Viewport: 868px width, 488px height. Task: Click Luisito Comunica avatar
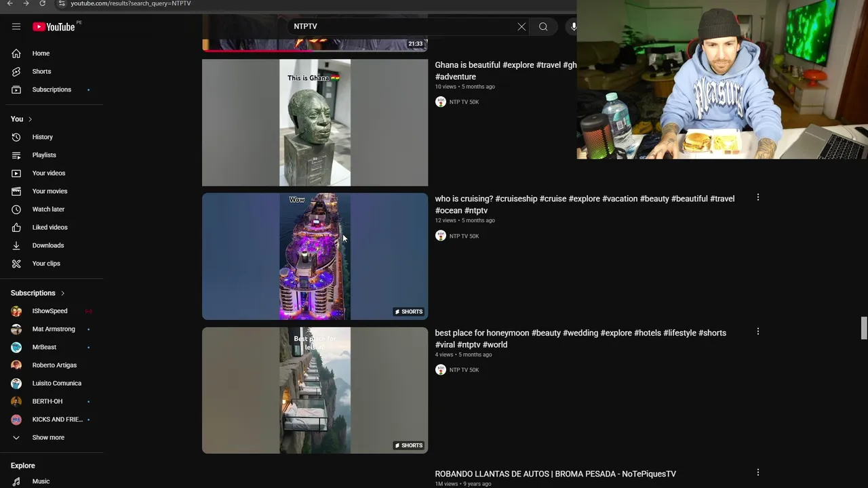16,383
